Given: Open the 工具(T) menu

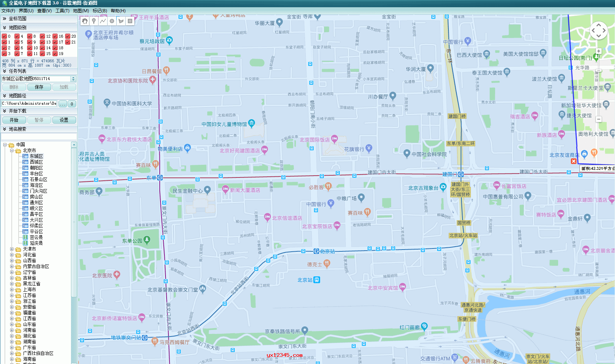Looking at the screenshot, I should pos(62,11).
